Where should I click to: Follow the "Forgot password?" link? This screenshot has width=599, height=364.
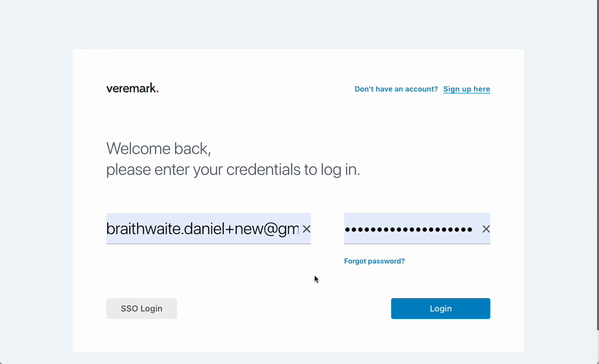(x=374, y=261)
